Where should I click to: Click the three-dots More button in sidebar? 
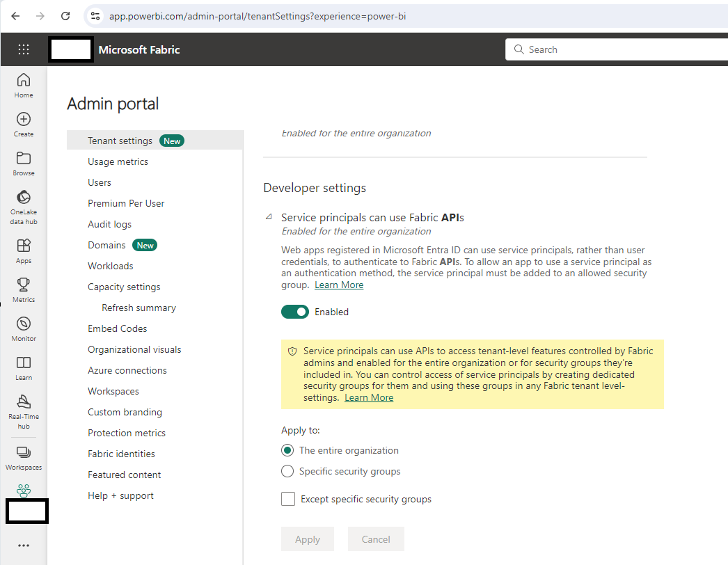(24, 546)
